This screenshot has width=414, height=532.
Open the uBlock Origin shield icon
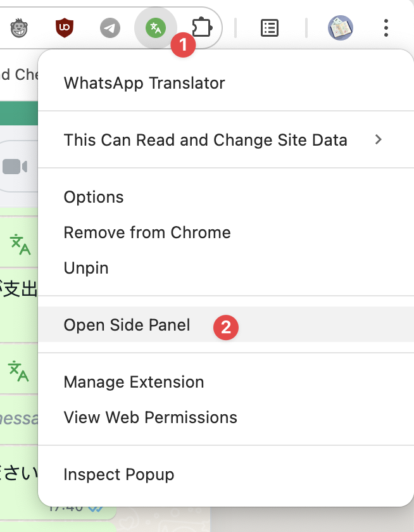click(65, 28)
